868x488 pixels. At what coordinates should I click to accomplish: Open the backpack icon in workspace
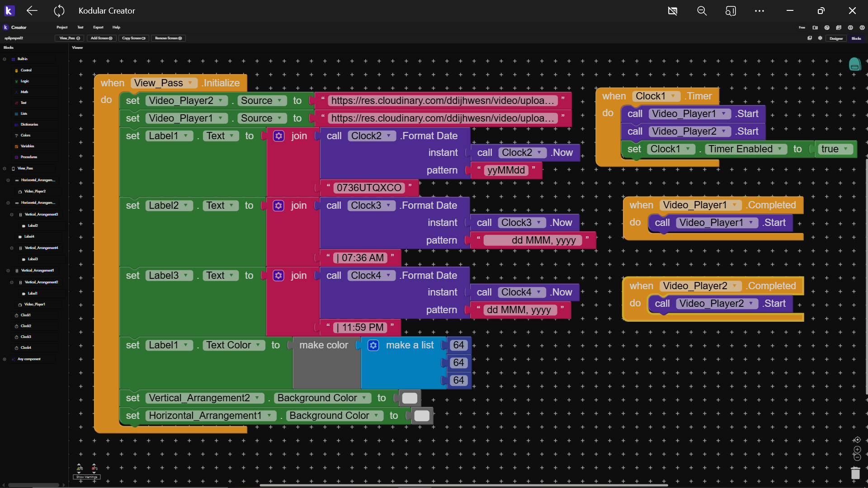point(854,65)
